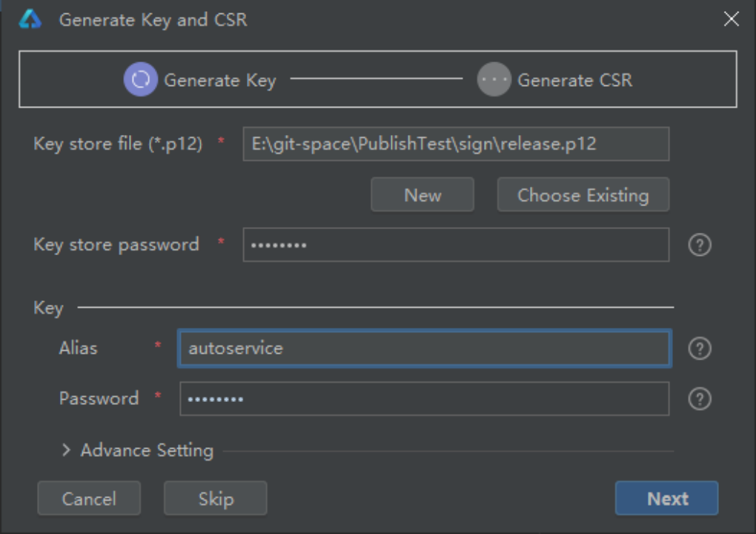Click the Generate Key step circle icon
756x534 pixels.
[x=140, y=79]
